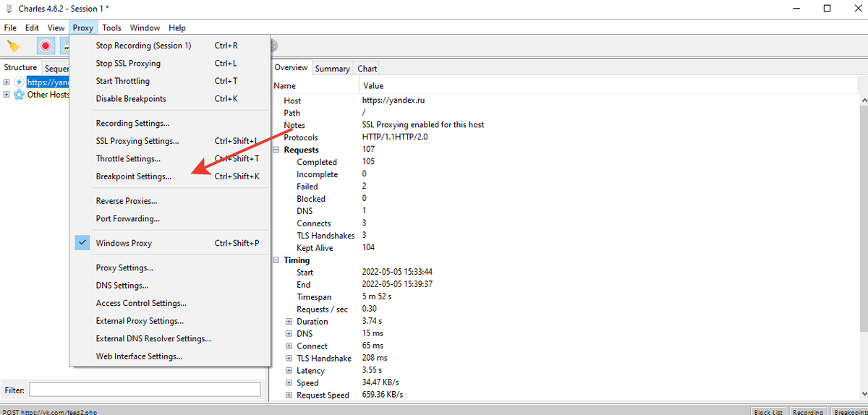Viewport: 868px width, 415px height.
Task: Collapse the Timing section
Action: 277,260
